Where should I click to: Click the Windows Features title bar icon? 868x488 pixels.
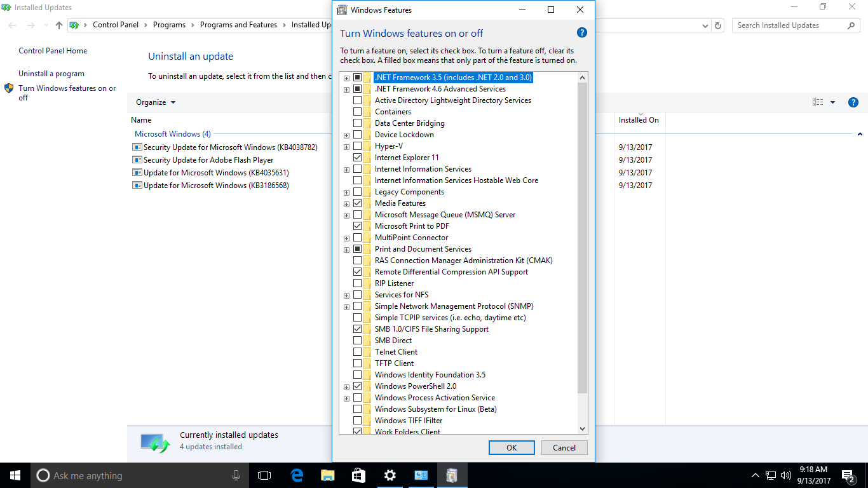[x=342, y=10]
